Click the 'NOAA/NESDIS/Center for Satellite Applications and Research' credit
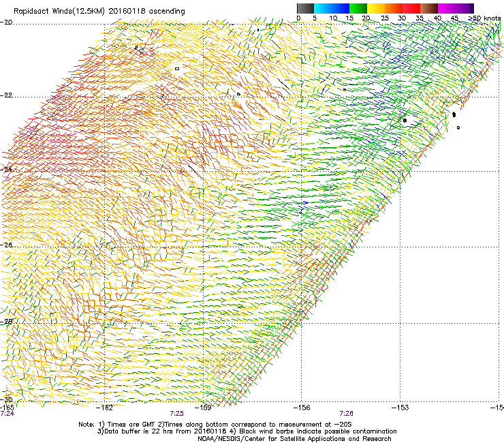504x443 pixels. pyautogui.click(x=294, y=439)
